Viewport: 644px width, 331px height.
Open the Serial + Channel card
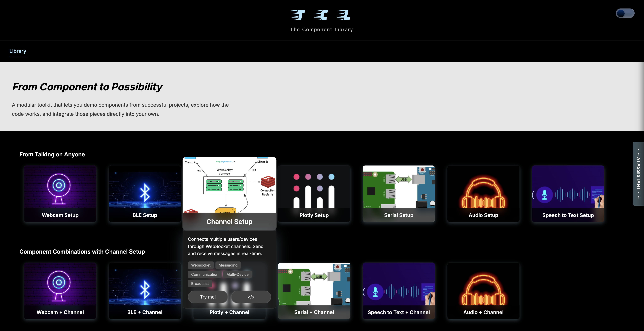click(x=314, y=291)
